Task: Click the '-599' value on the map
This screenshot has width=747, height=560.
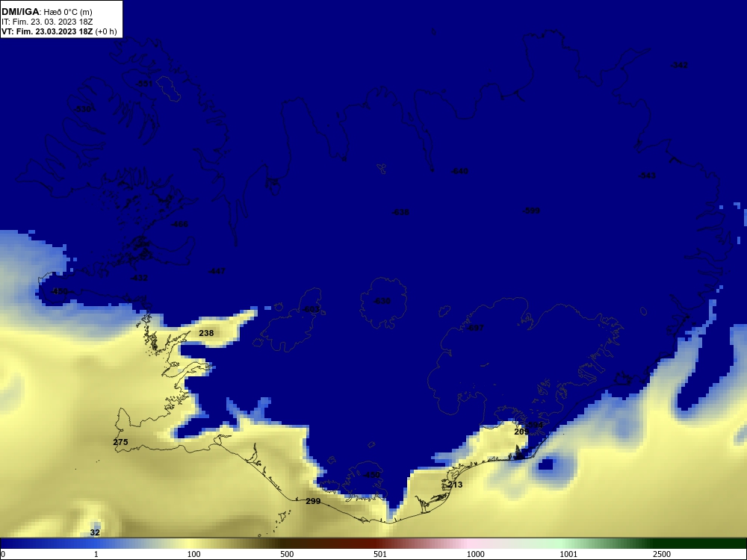Action: [x=531, y=211]
